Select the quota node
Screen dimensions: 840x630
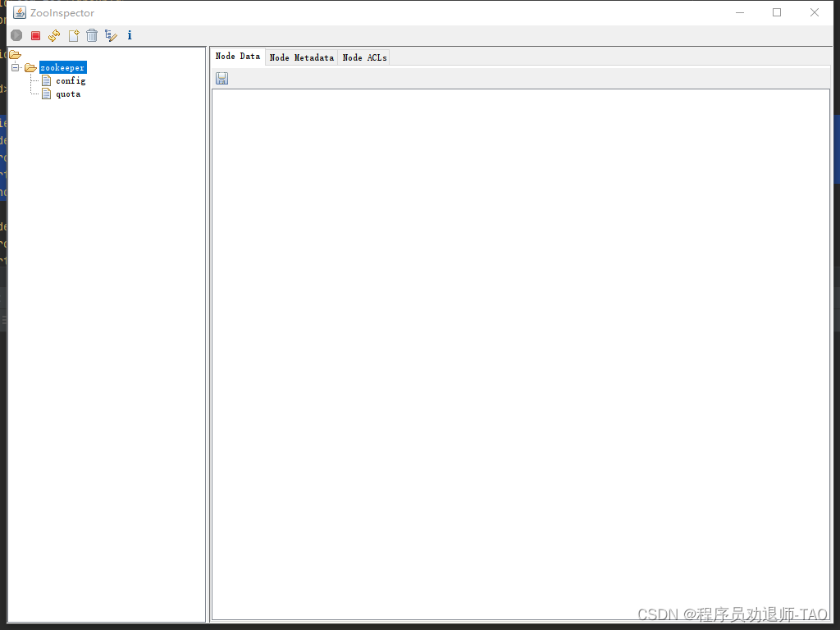point(69,94)
